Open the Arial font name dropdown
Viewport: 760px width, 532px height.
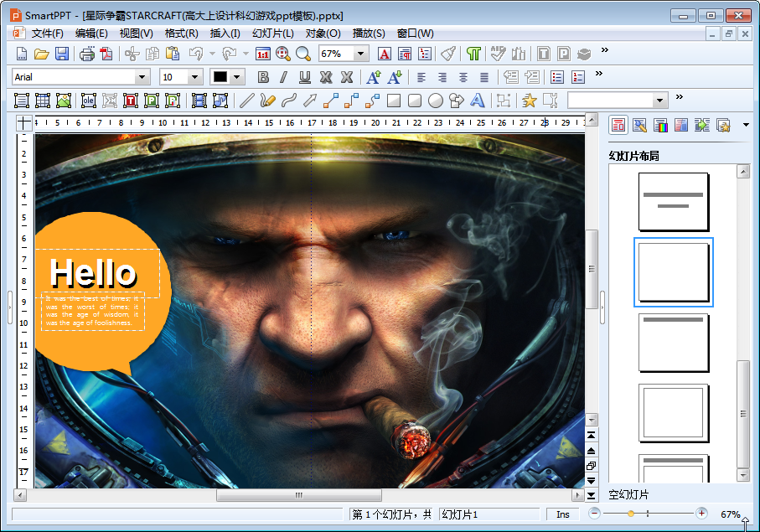click(142, 77)
